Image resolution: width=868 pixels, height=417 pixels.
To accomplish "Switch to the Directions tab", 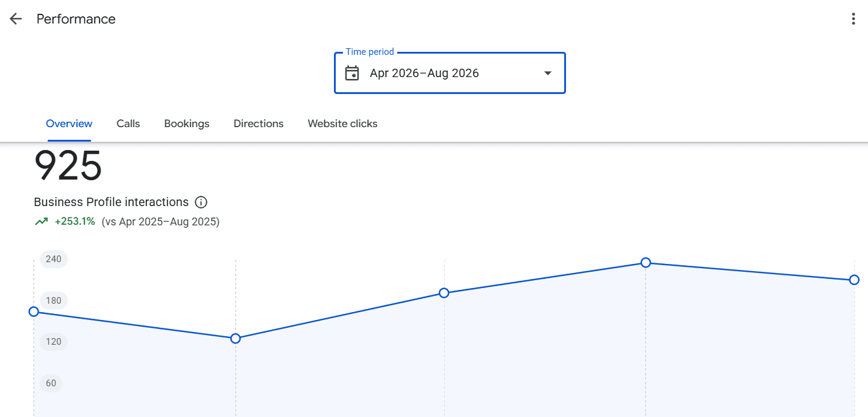I will (x=259, y=124).
